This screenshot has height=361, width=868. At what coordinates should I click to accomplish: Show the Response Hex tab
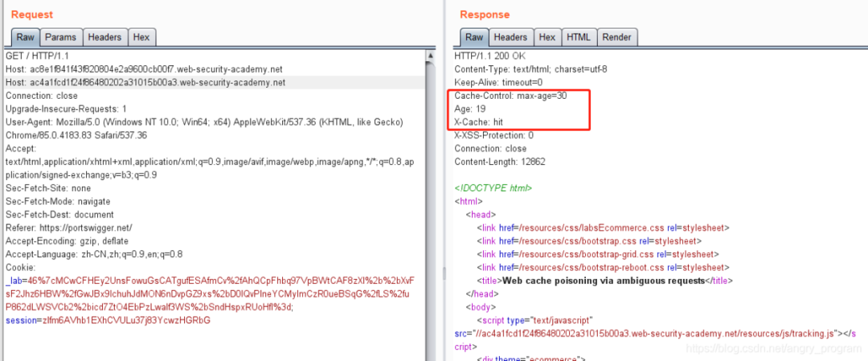tap(547, 37)
